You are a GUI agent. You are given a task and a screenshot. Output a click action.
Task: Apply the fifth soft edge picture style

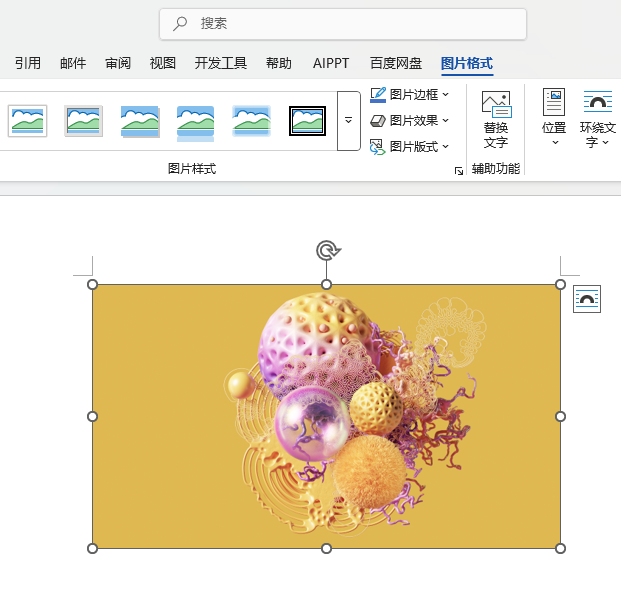[x=251, y=121]
